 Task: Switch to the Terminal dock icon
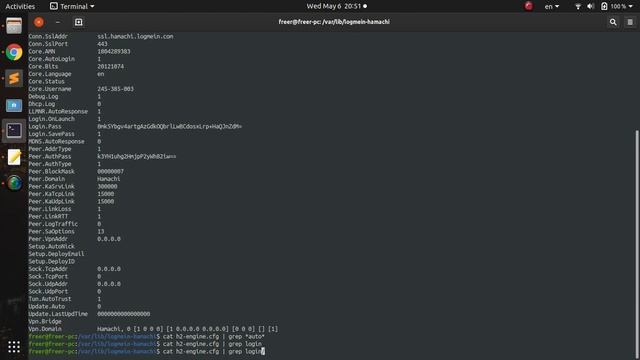[14, 131]
